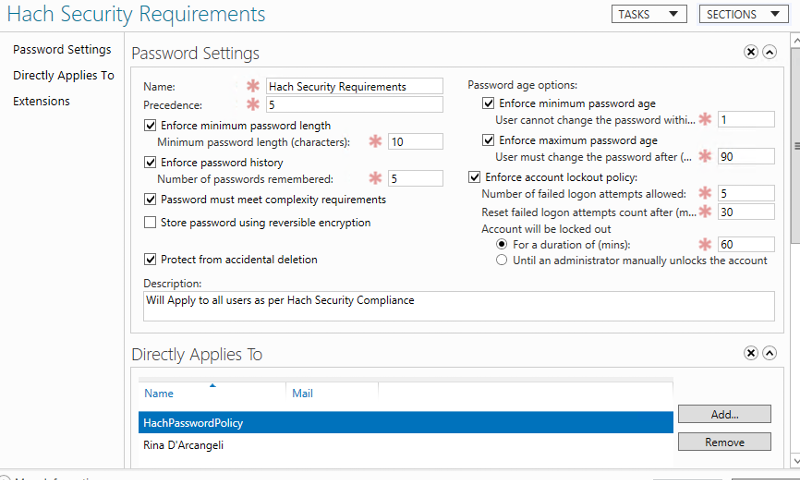Image resolution: width=800 pixels, height=480 pixels.
Task: Jump to Extensions section in sidebar
Action: (41, 101)
